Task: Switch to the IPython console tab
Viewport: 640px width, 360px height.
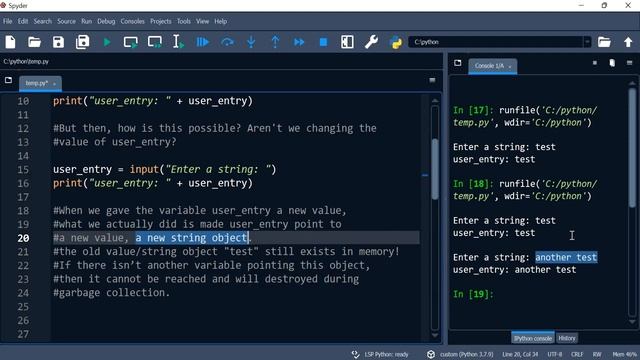Action: click(x=532, y=338)
